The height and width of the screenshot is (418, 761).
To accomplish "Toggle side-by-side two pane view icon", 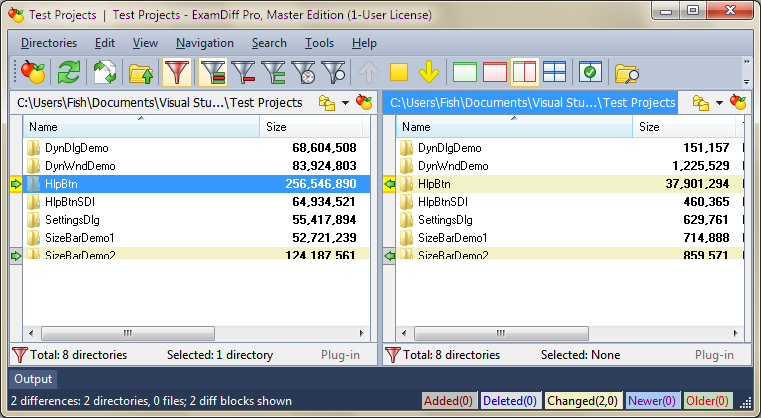I will pyautogui.click(x=525, y=72).
